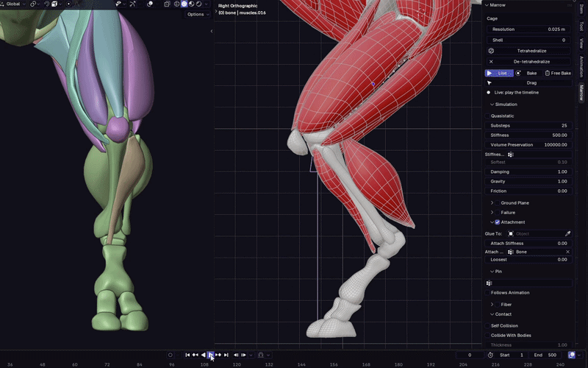This screenshot has height=368, width=588.
Task: Toggle the snapping magnet icon
Action: tap(46, 4)
